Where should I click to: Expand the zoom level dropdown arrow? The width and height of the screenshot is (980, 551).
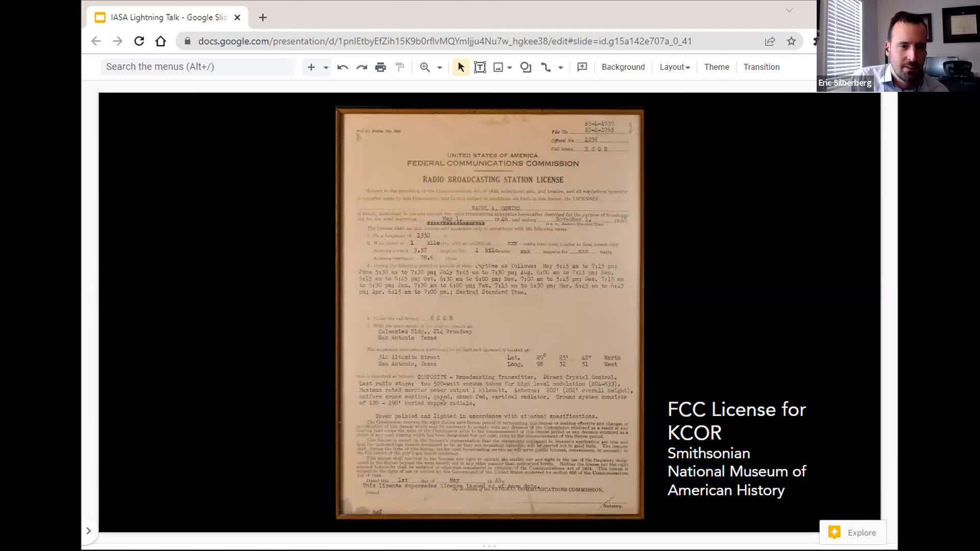(x=439, y=67)
